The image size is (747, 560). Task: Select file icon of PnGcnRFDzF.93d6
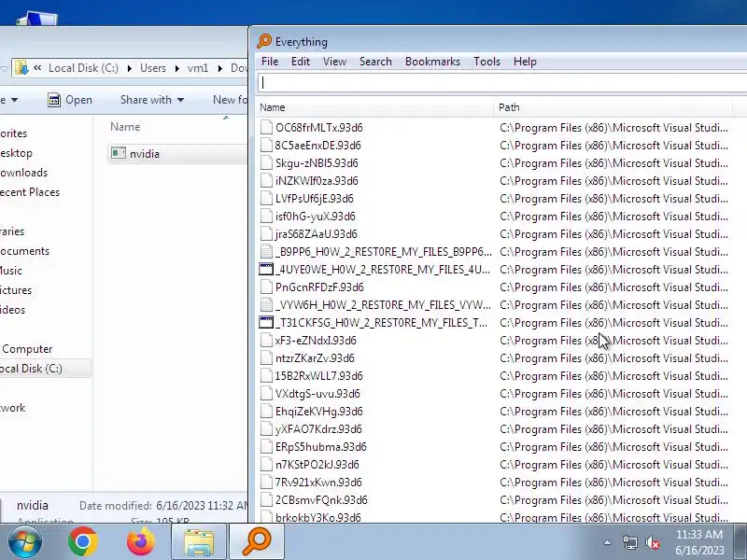266,287
